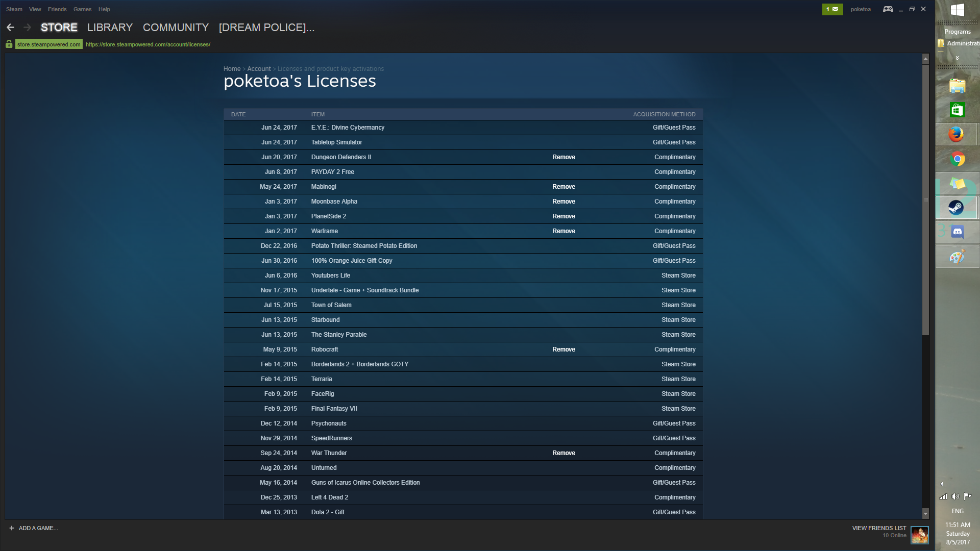
Task: Remove the Robocraft license
Action: (563, 349)
